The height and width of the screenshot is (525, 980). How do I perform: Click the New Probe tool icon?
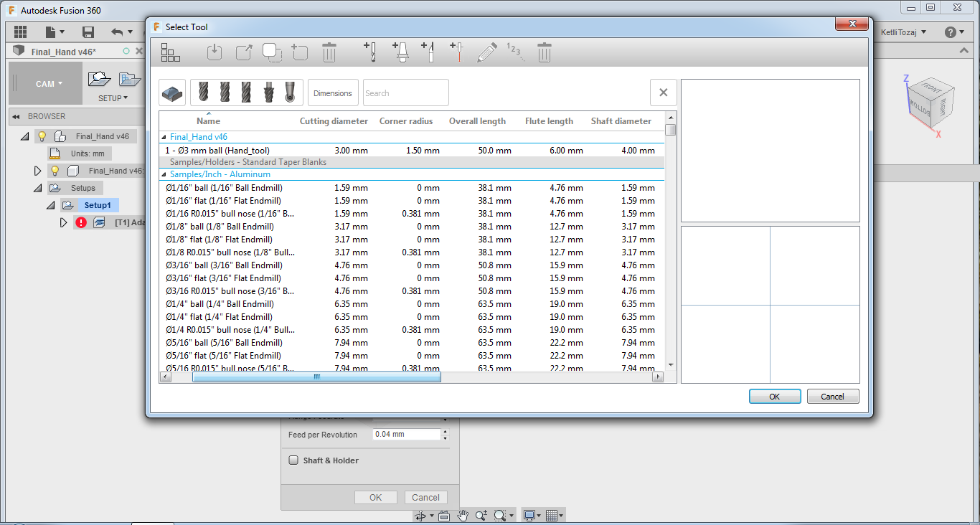tap(456, 52)
